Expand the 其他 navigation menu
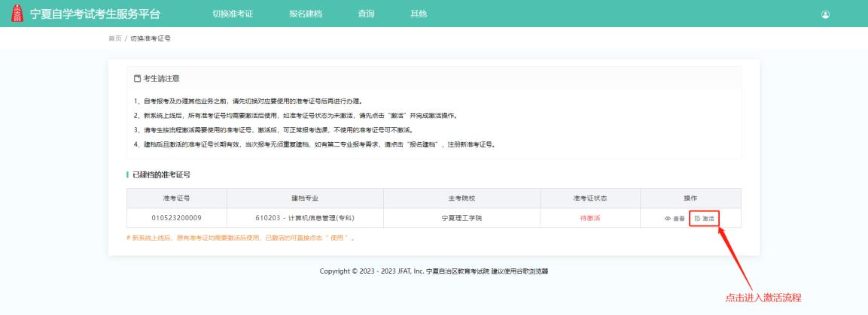Viewport: 868px width, 315px height. (x=418, y=14)
